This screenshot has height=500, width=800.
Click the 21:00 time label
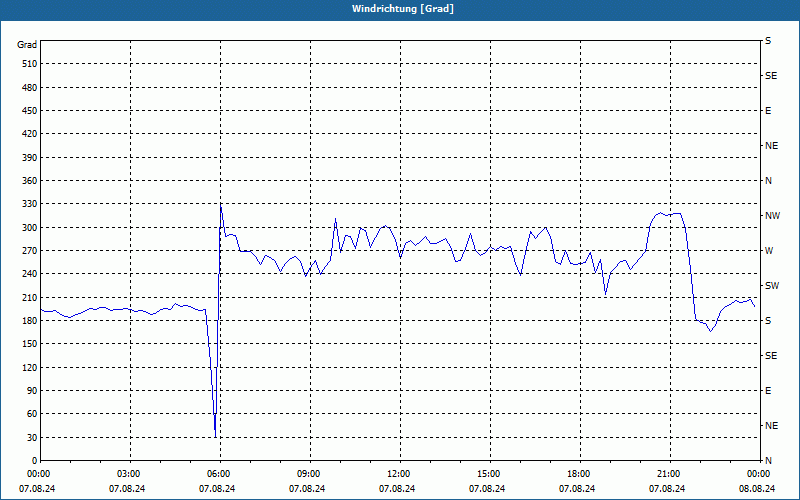(x=669, y=474)
